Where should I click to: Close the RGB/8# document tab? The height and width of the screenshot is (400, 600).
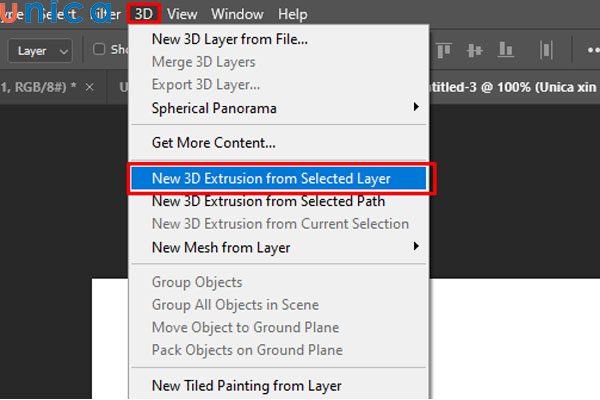click(x=90, y=87)
